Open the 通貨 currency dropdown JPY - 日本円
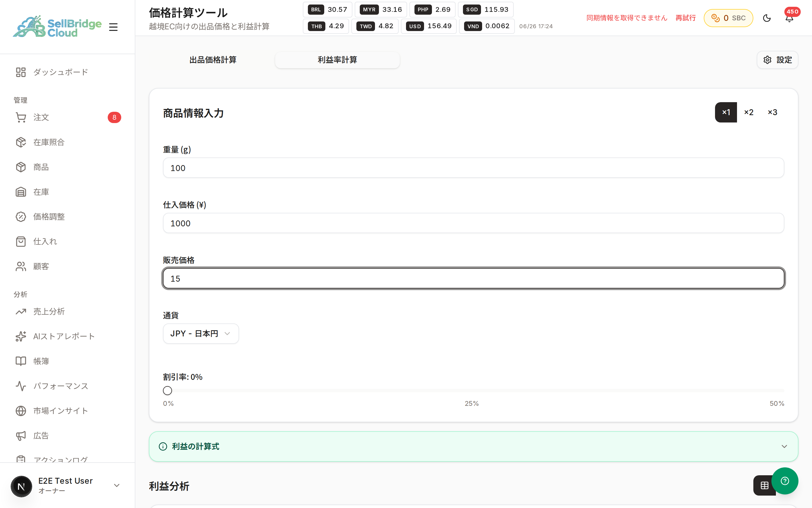 click(x=201, y=334)
